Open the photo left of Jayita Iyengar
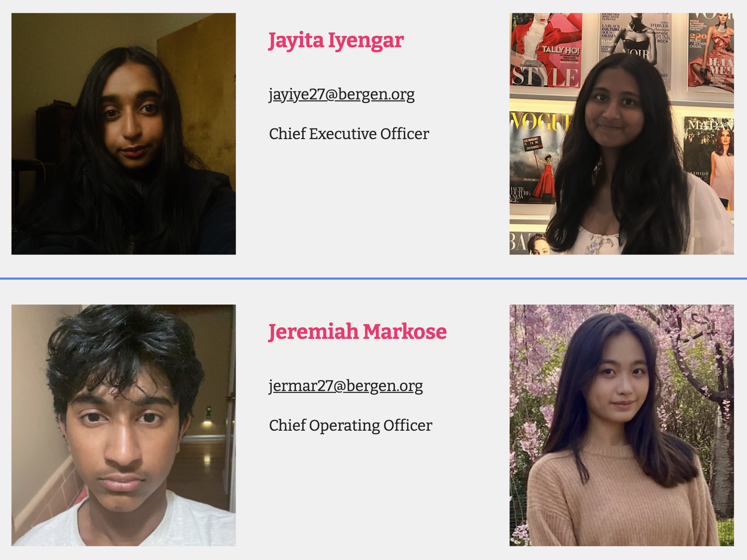Screen dimensions: 747x560 (123, 134)
